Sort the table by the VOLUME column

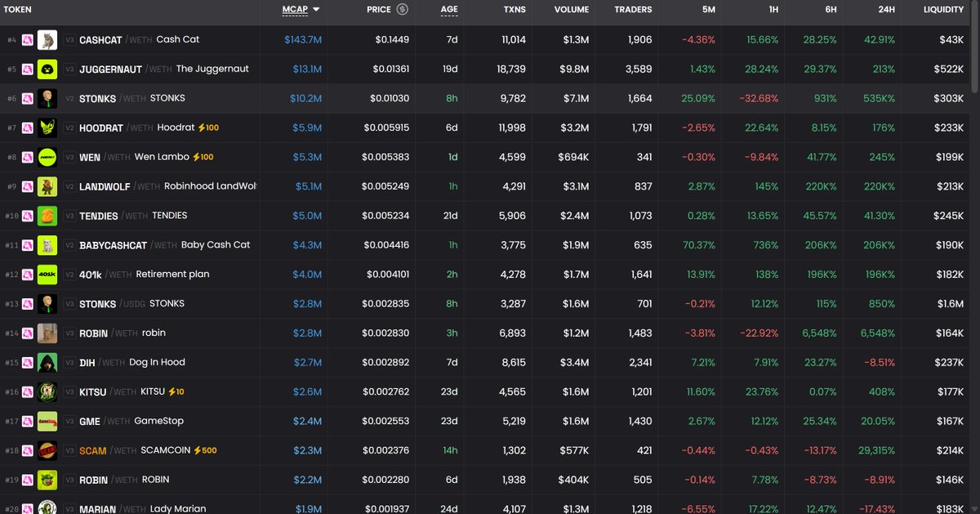pyautogui.click(x=571, y=10)
